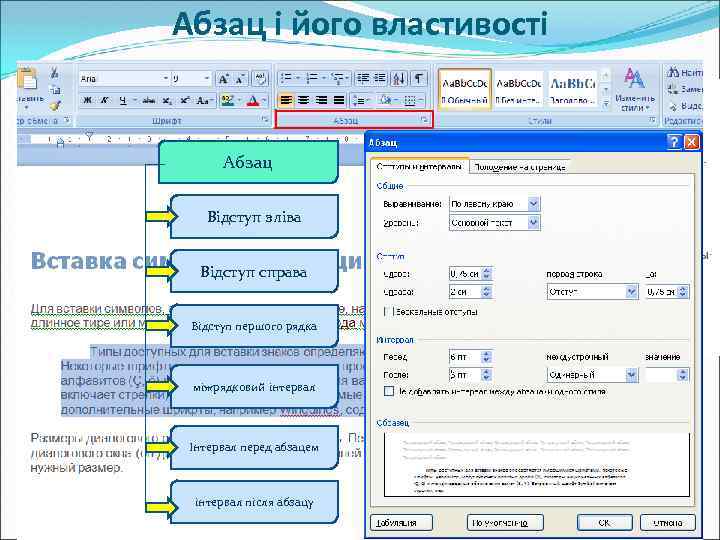Click left indent 0,75 см spinner
Screen dimensions: 720x540
(x=487, y=274)
